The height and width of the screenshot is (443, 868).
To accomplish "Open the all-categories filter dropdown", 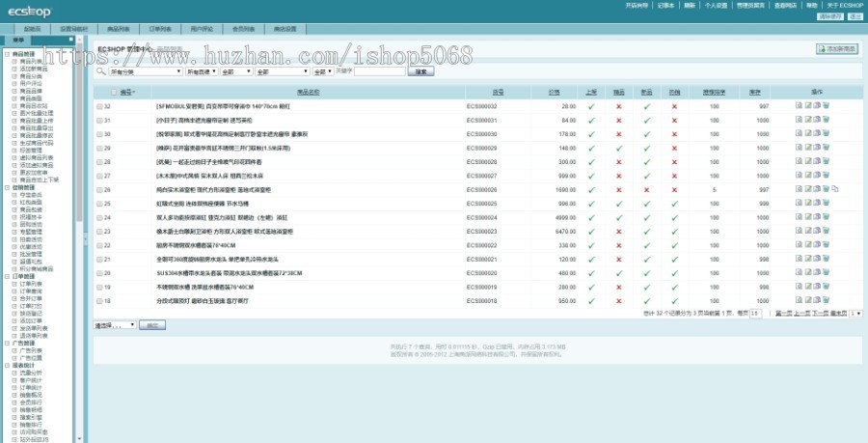I will [146, 72].
